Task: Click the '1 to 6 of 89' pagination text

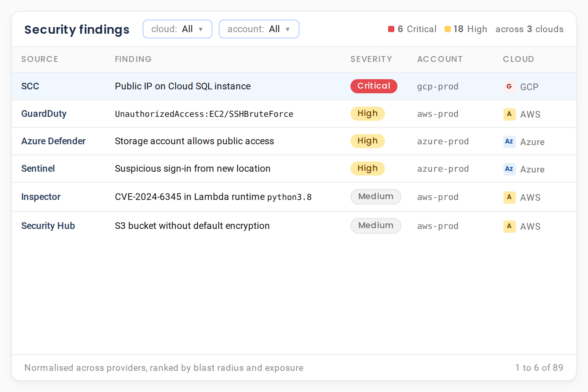Action: pos(539,368)
